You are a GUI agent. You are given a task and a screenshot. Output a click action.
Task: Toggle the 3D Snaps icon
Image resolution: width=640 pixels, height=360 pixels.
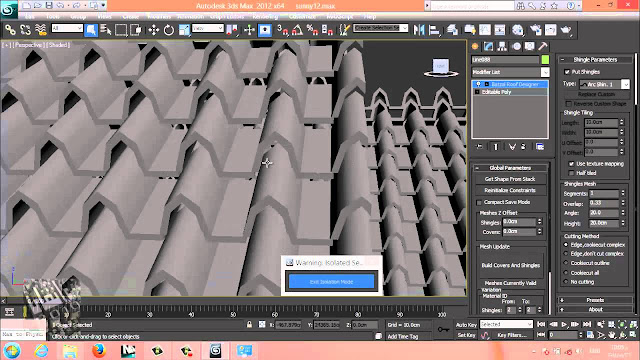[282, 30]
